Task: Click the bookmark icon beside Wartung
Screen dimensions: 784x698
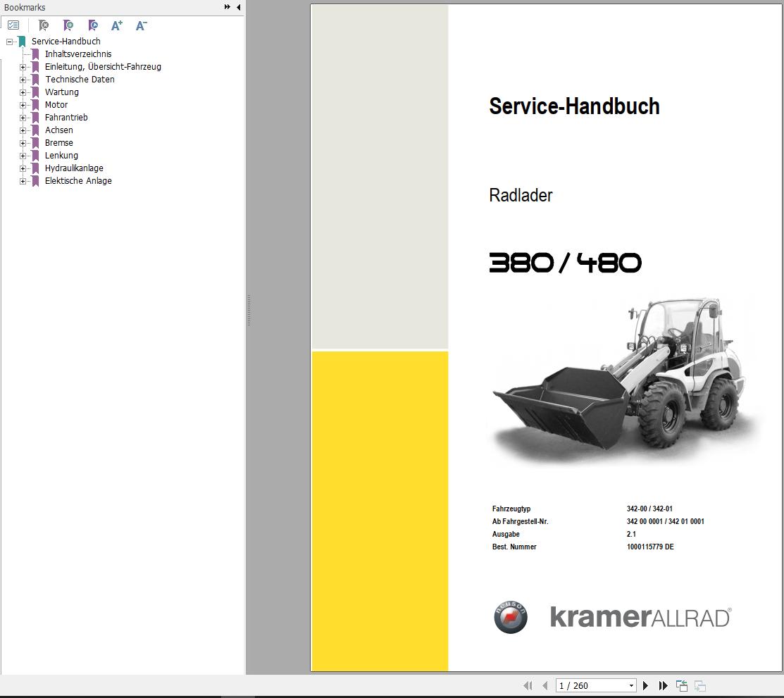Action: coord(35,92)
